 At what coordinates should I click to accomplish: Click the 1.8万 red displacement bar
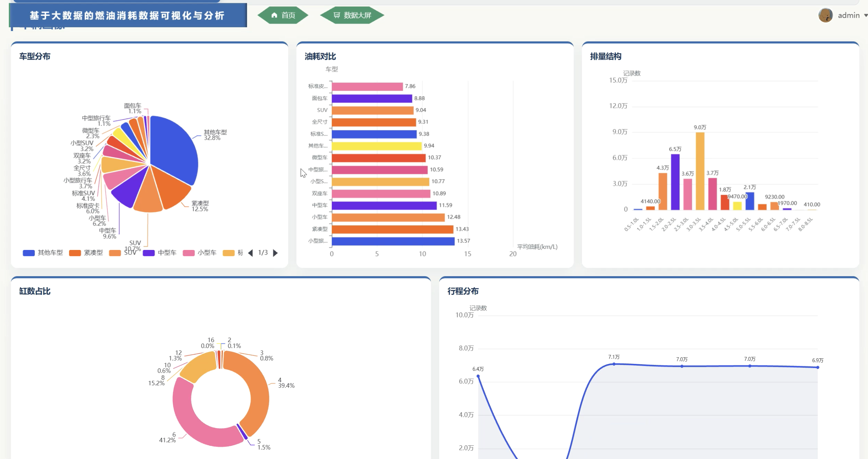coord(725,202)
